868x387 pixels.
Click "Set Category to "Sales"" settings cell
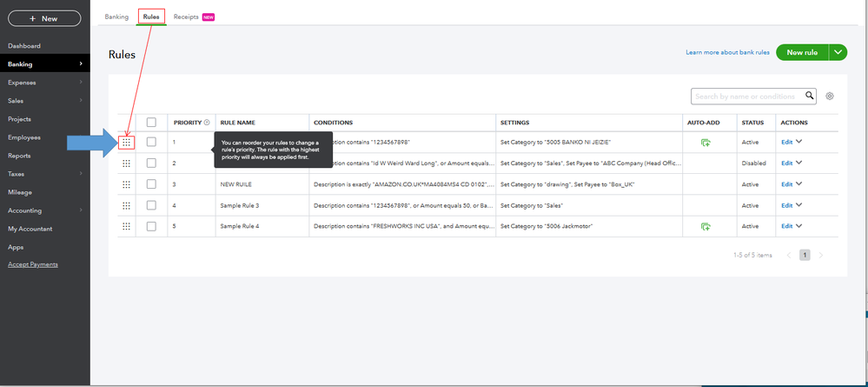pos(532,206)
